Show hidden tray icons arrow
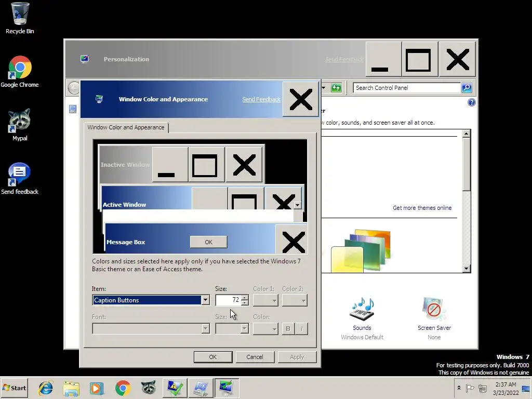 [x=459, y=388]
